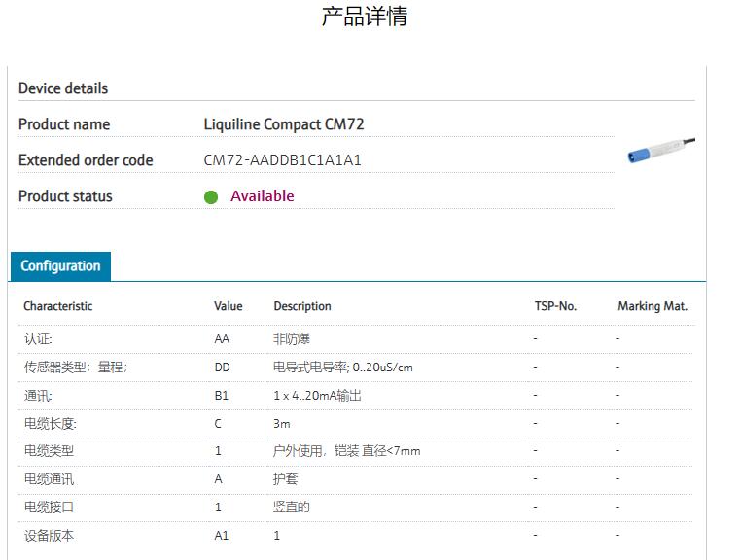Click the Product name label
Image resolution: width=741 pixels, height=560 pixels.
(x=64, y=124)
